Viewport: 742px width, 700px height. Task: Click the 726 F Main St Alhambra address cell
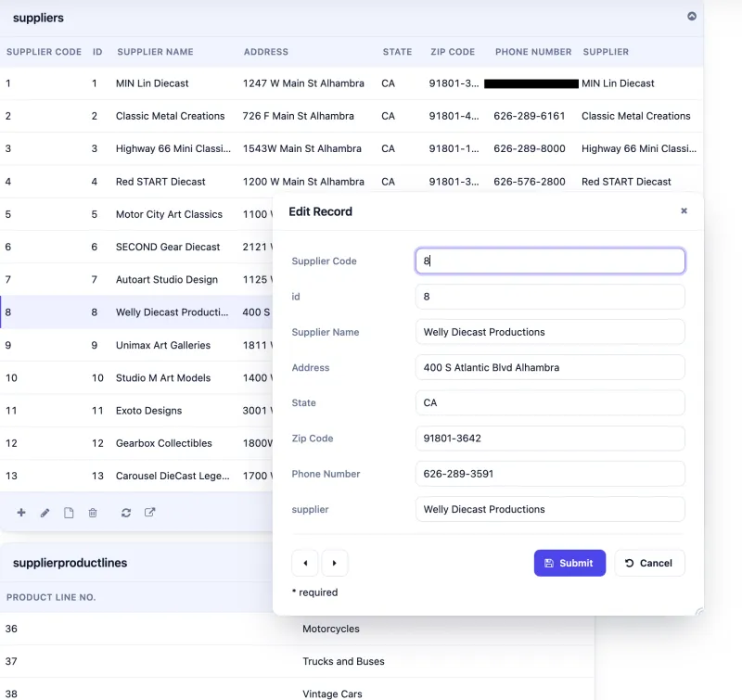[298, 116]
